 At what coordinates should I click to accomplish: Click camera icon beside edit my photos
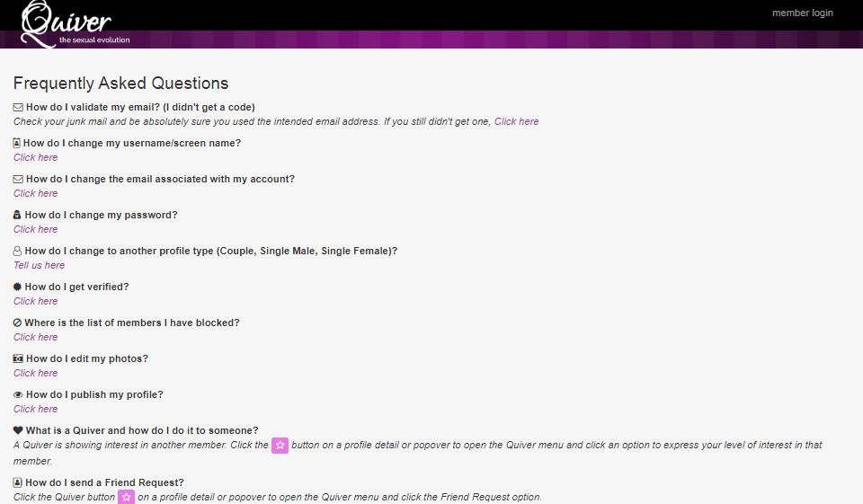coord(18,358)
